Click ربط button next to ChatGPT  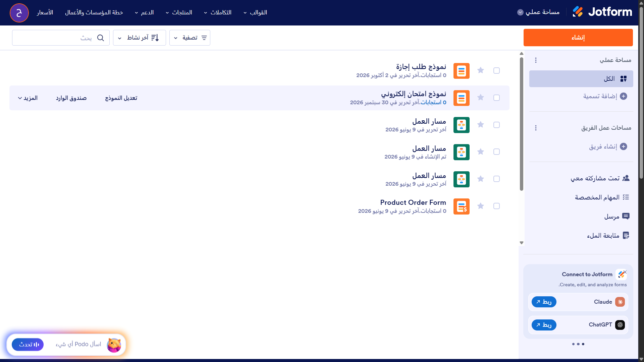click(x=544, y=325)
